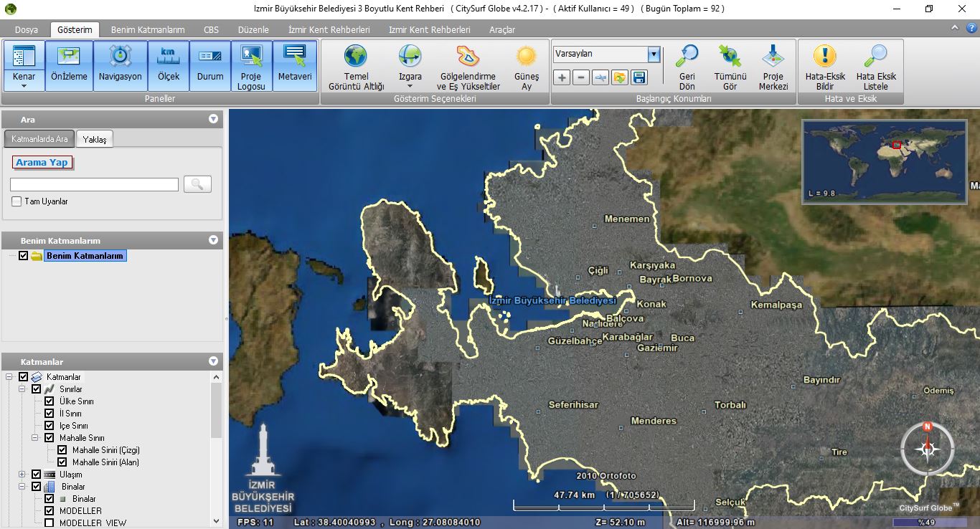Collapse the Ara panel header arrow
The height and width of the screenshot is (529, 980).
coord(213,119)
